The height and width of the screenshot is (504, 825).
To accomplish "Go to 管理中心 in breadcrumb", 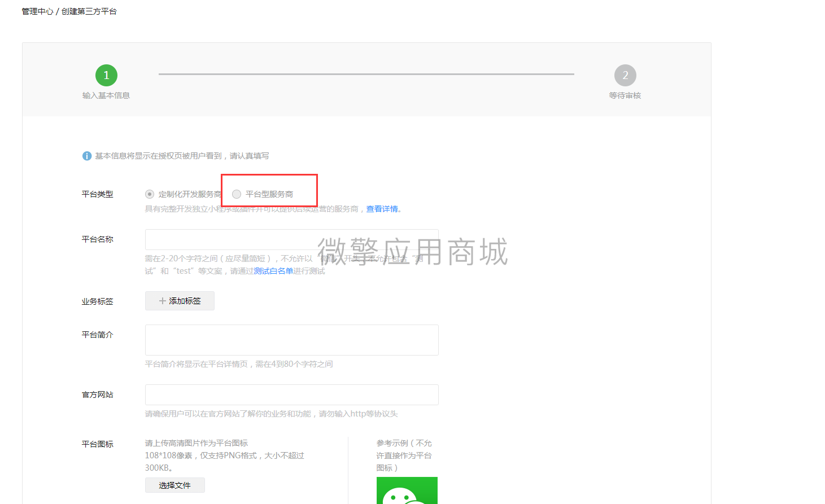I will 37,11.
